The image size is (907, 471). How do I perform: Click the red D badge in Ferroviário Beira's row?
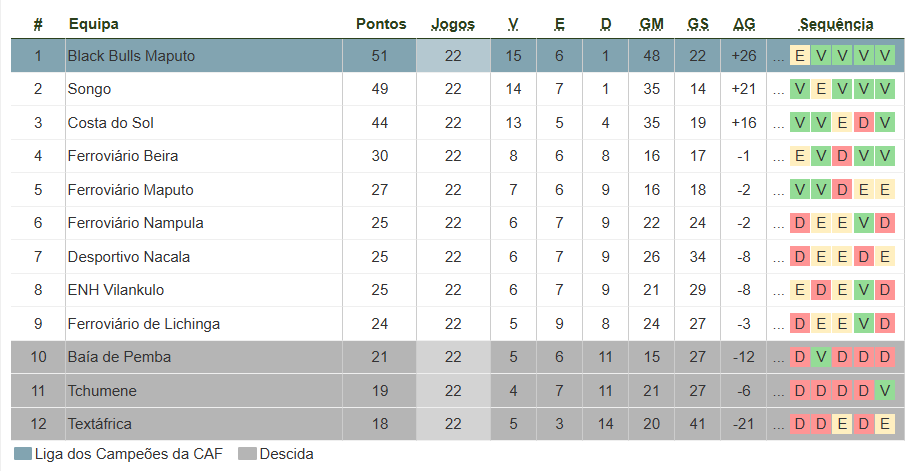pyautogui.click(x=842, y=156)
